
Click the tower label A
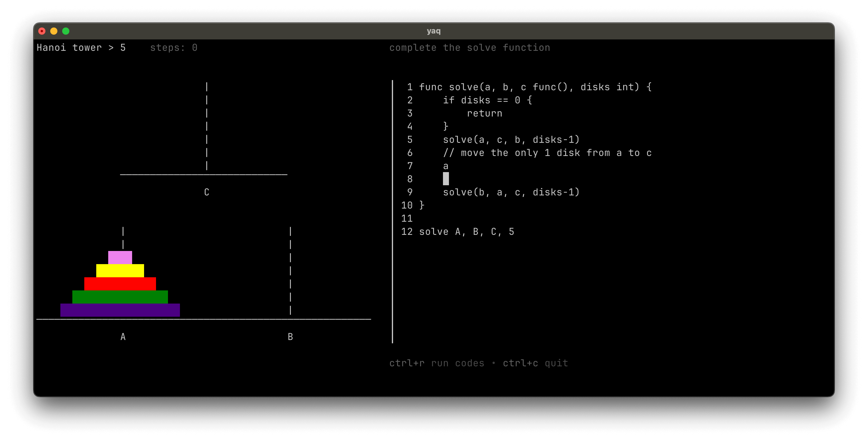(123, 336)
